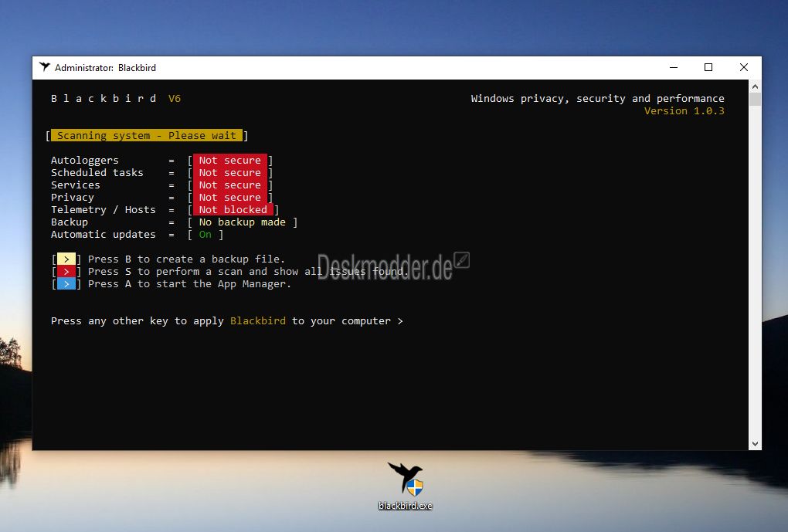
Task: Click the blue arrow marker for App Manager
Action: tap(66, 284)
